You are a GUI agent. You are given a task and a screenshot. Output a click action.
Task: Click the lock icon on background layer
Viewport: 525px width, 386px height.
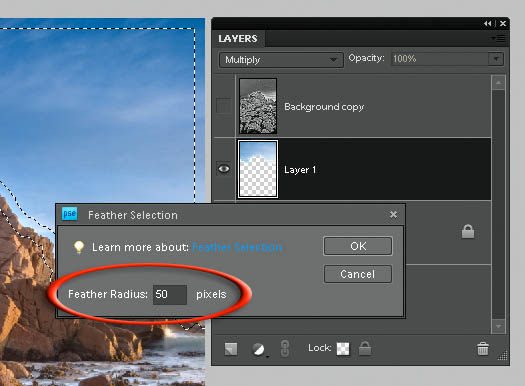pos(468,231)
